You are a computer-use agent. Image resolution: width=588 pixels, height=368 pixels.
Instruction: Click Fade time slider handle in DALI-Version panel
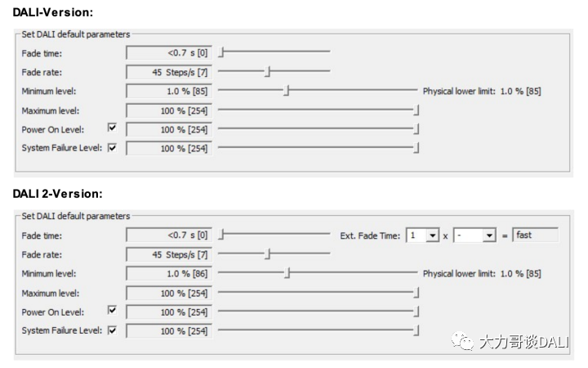click(x=222, y=52)
